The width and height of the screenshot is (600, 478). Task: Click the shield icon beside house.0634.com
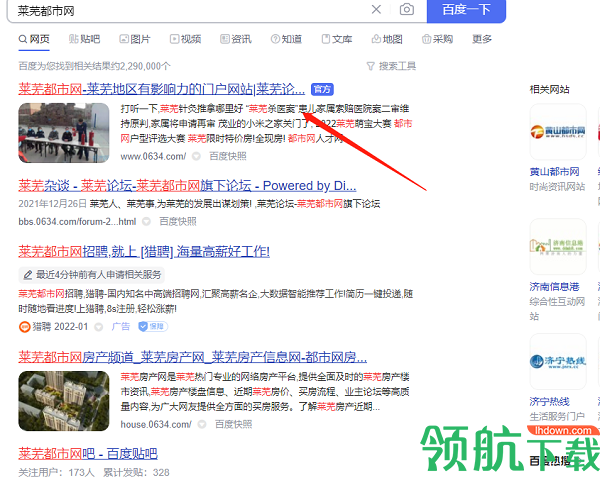[202, 424]
